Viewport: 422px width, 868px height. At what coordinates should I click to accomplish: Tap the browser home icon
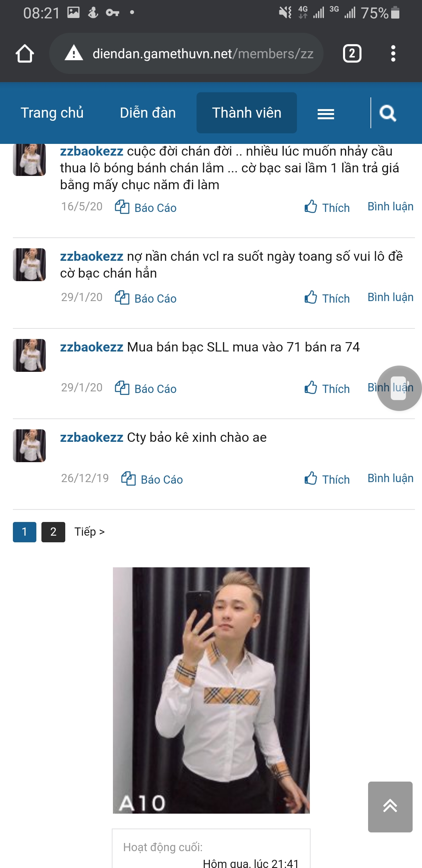(x=25, y=54)
